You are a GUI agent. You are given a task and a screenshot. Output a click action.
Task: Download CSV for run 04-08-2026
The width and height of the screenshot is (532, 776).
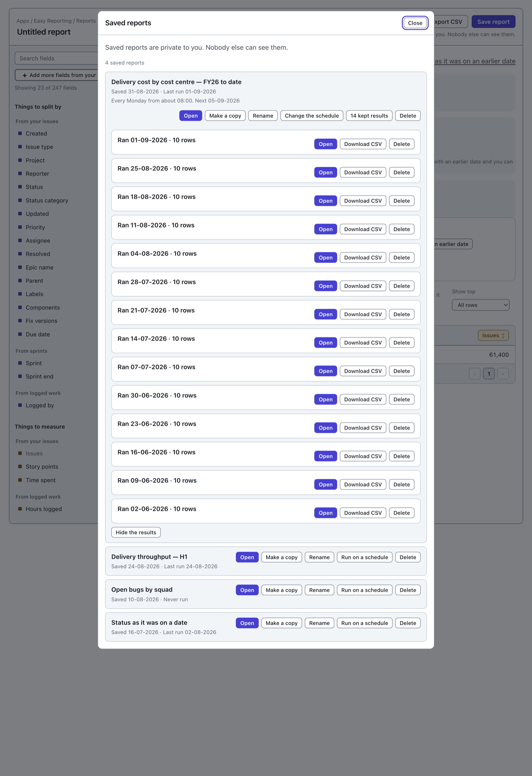[363, 257]
